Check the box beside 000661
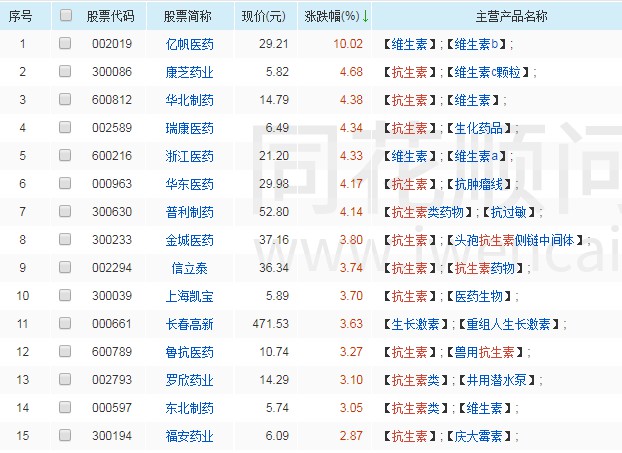622x453 pixels. [x=65, y=323]
